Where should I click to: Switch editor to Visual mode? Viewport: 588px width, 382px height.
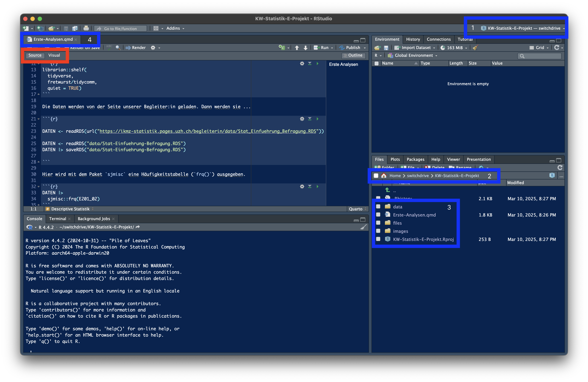(x=54, y=55)
